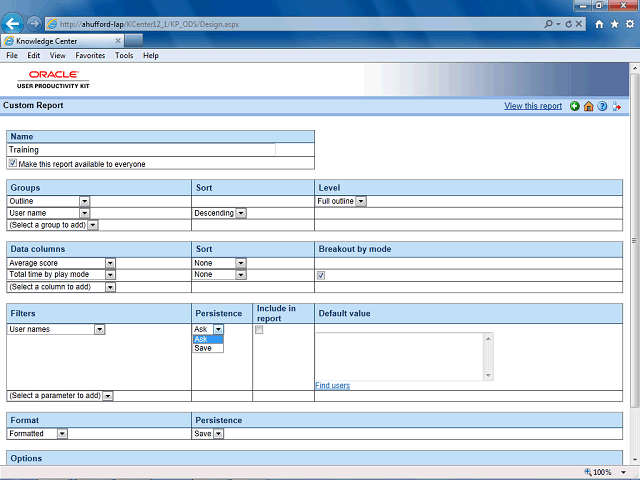Click the stop loading X icon in address bar
This screenshot has width=640, height=480.
tap(579, 24)
